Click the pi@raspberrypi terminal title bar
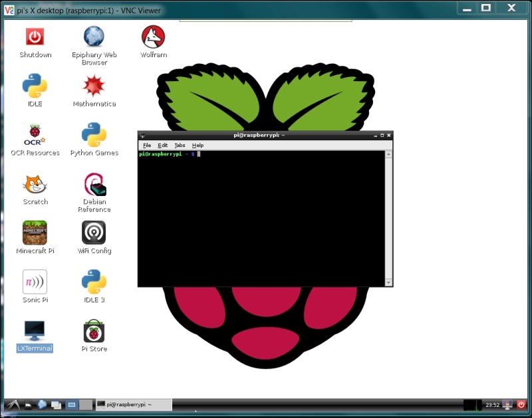 pyautogui.click(x=259, y=135)
